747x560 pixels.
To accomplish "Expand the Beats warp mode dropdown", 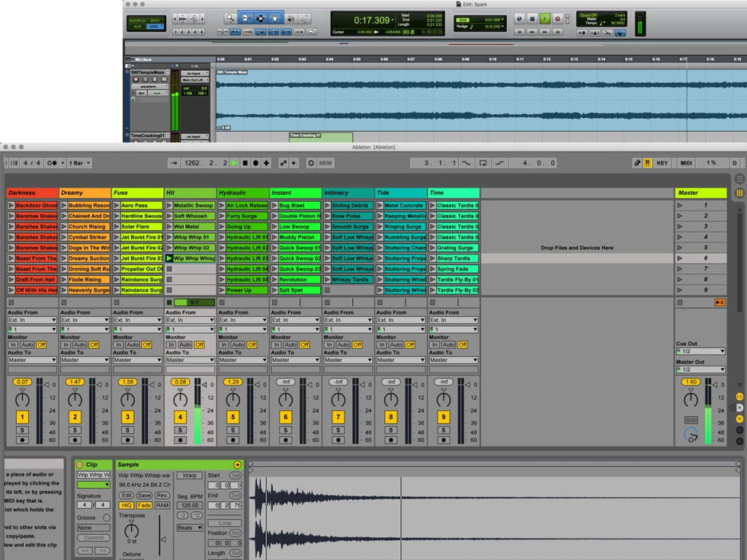I will tap(189, 527).
